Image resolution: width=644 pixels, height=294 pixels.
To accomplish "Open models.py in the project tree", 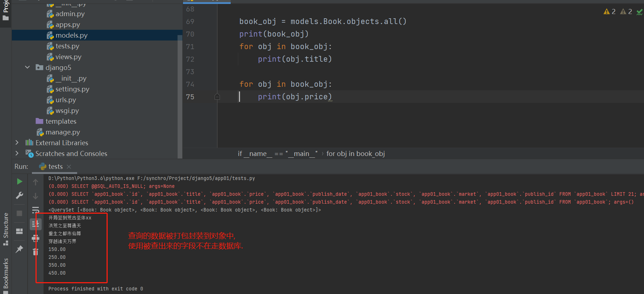I will click(71, 35).
